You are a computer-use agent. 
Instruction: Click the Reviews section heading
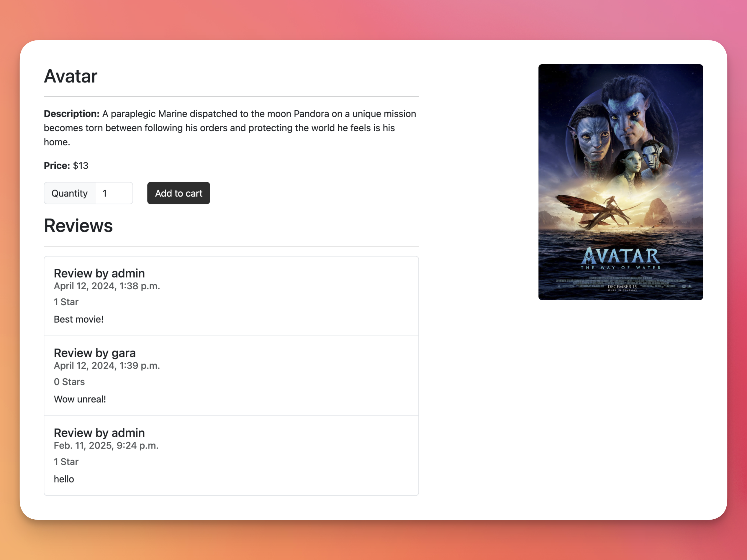[78, 226]
